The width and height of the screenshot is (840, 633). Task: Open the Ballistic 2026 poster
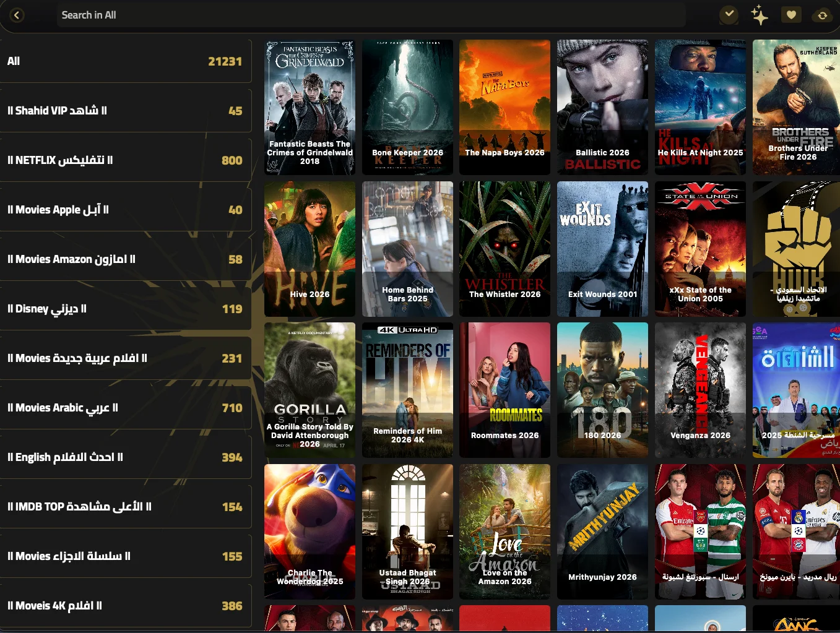point(602,108)
